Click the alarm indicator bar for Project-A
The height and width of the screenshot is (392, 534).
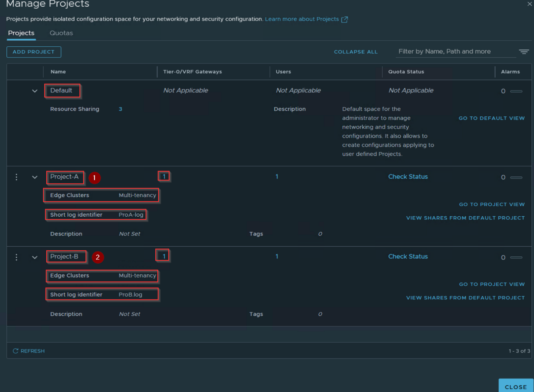click(x=516, y=178)
